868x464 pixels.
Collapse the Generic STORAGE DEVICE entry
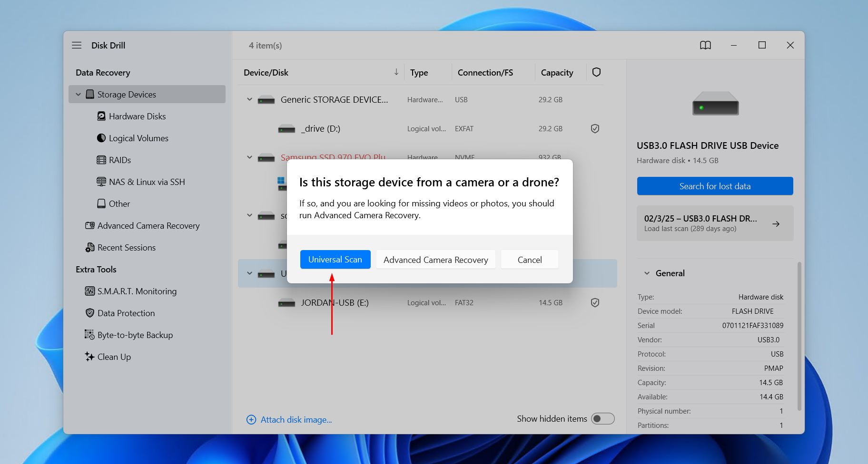tap(249, 99)
